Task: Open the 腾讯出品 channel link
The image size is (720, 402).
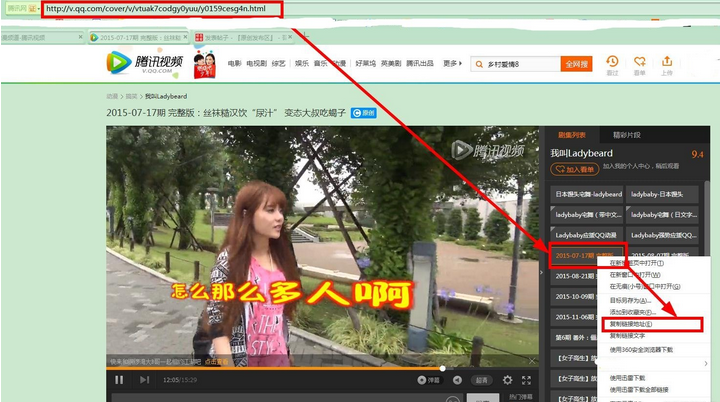Action: point(420,63)
